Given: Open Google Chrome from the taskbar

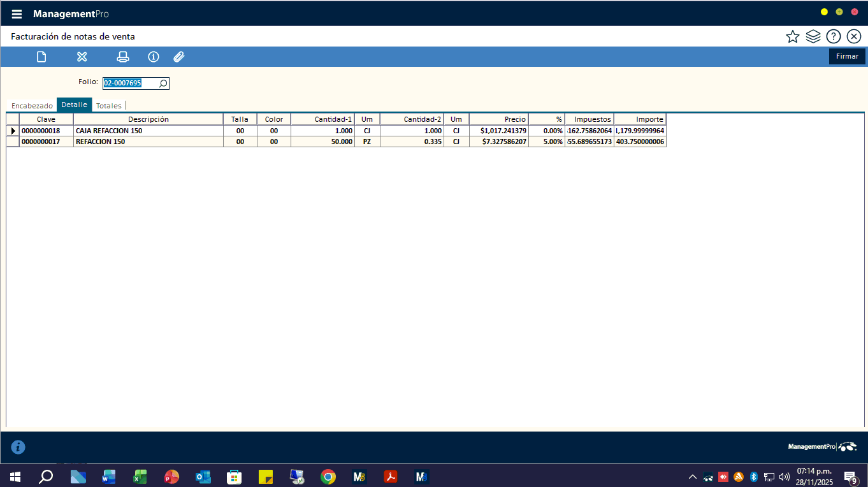Looking at the screenshot, I should (x=328, y=476).
